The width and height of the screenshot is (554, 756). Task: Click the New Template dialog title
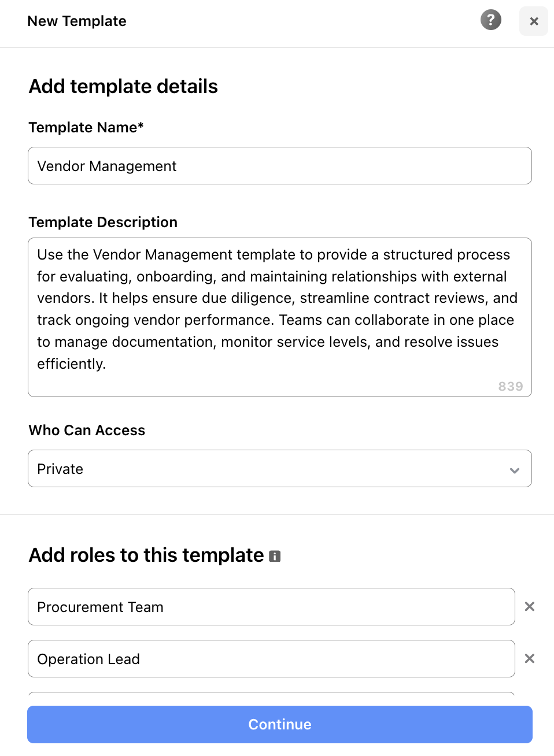[77, 21]
